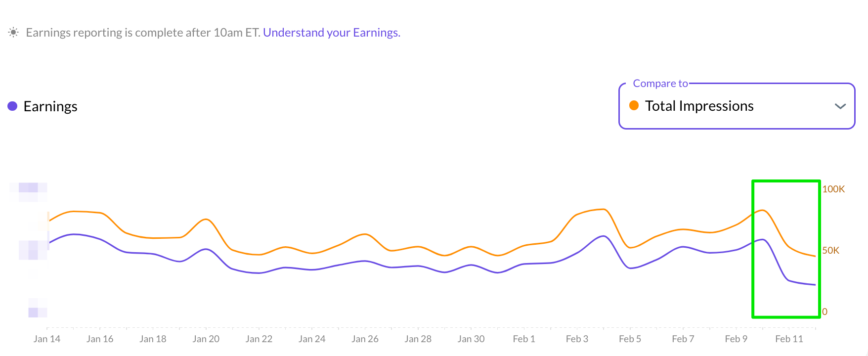
Task: Click the orange Total Impressions dot
Action: [634, 105]
